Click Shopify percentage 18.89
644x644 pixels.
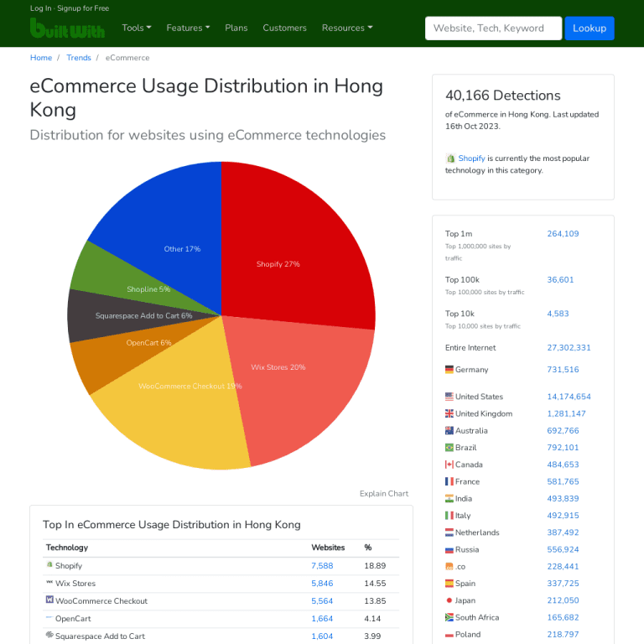(375, 566)
